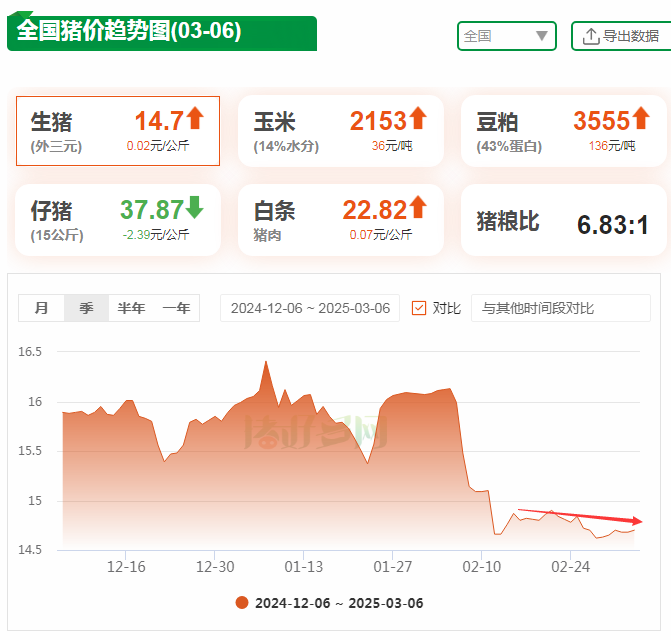Select the 玉米 (14%水分) price card
Viewport: 671px width, 640px height.
341,131
